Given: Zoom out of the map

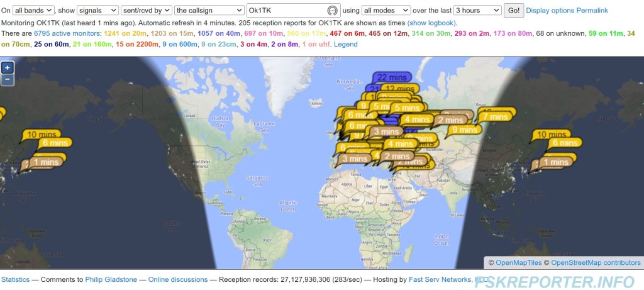Looking at the screenshot, I should tap(8, 79).
